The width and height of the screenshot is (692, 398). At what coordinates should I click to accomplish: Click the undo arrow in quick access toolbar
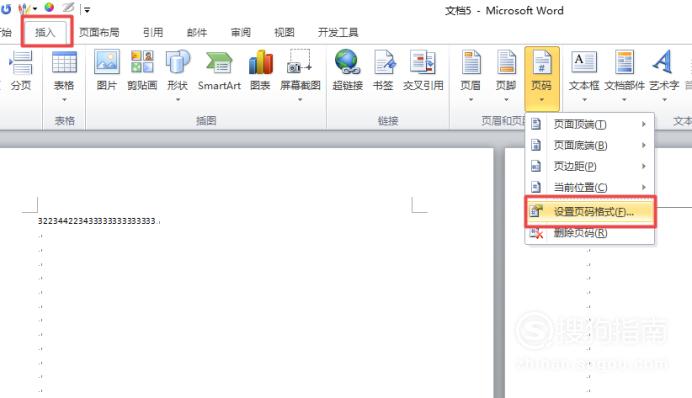point(6,8)
